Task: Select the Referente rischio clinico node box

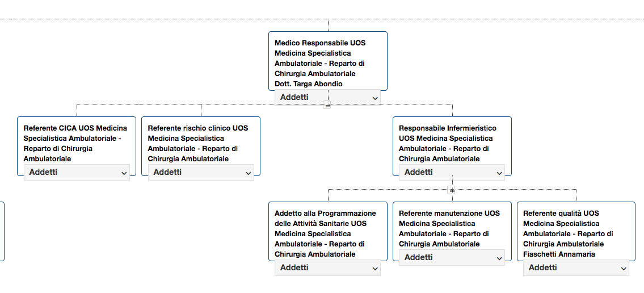Action: (201, 146)
